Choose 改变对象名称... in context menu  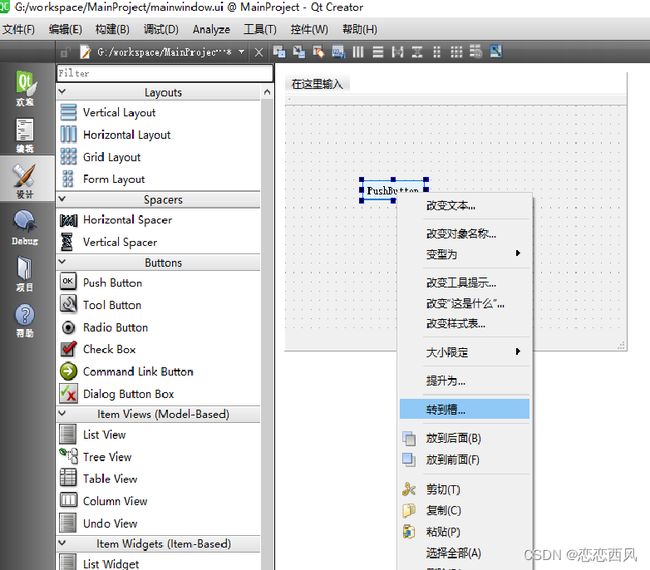(465, 234)
